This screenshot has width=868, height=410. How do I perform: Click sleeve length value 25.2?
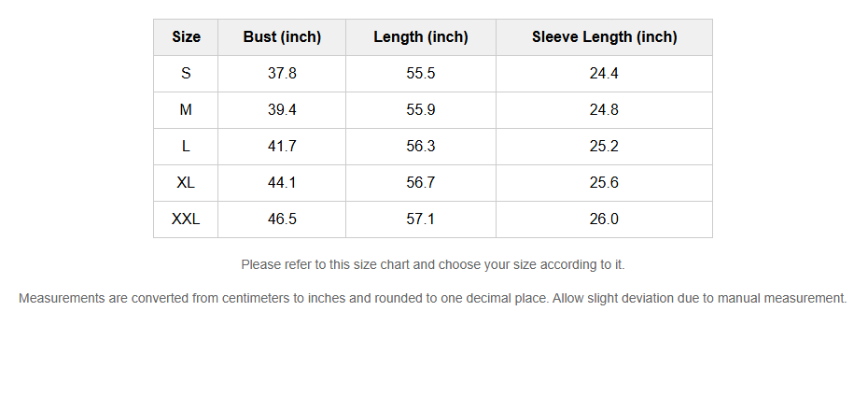(604, 147)
